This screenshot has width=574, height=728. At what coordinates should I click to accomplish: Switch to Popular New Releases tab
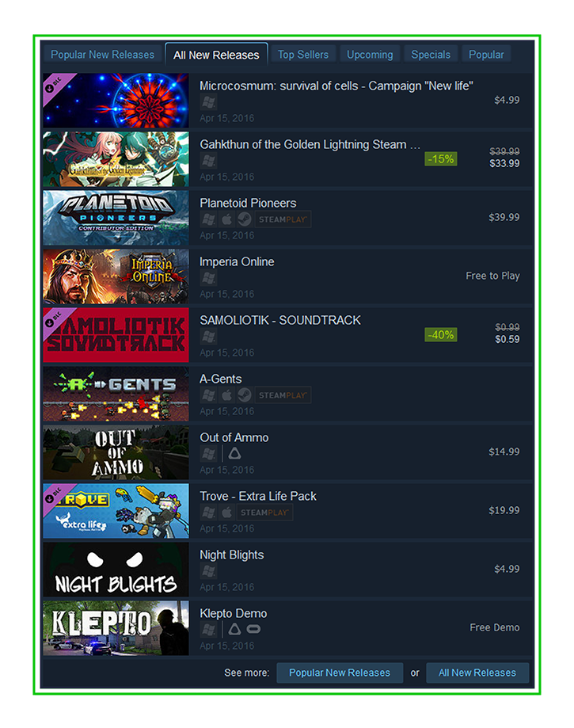[x=102, y=55]
